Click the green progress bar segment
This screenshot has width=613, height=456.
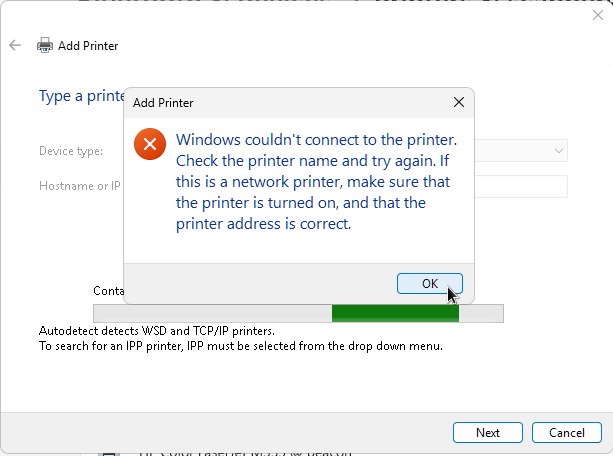395,314
